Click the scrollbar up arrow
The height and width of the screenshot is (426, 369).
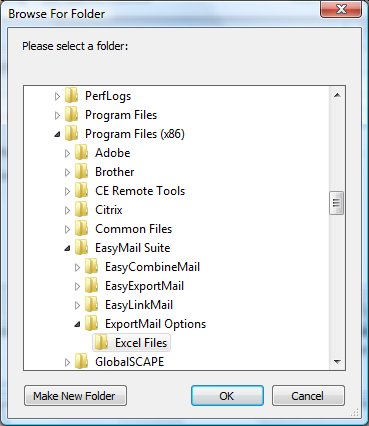[337, 95]
